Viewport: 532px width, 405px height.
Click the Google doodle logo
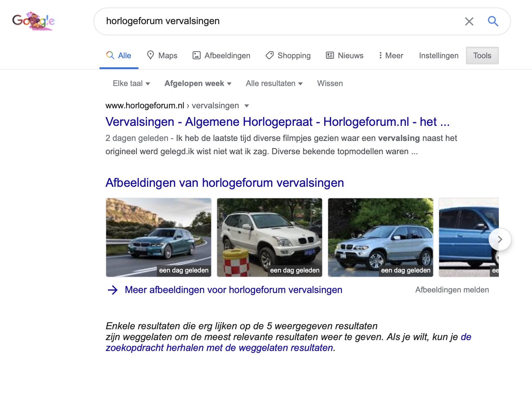33,21
